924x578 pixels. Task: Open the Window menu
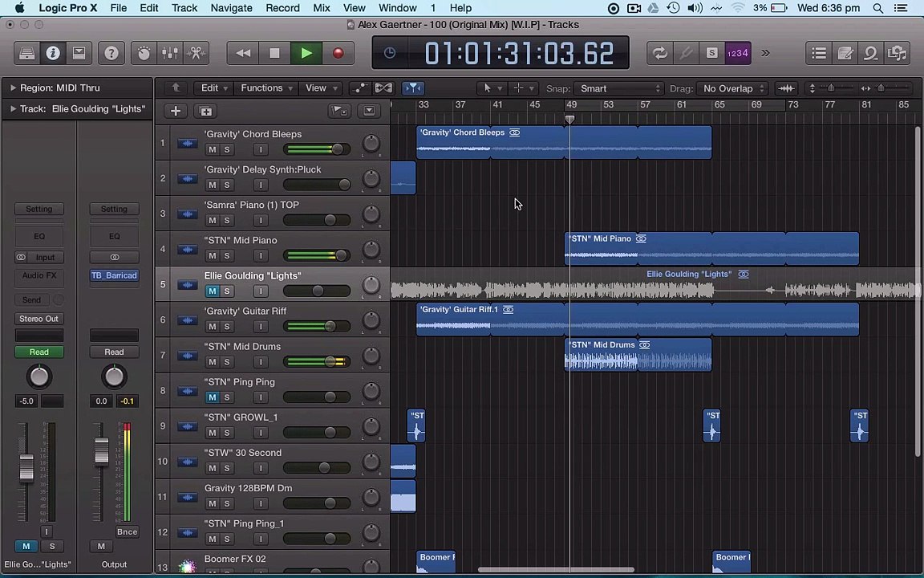click(397, 8)
